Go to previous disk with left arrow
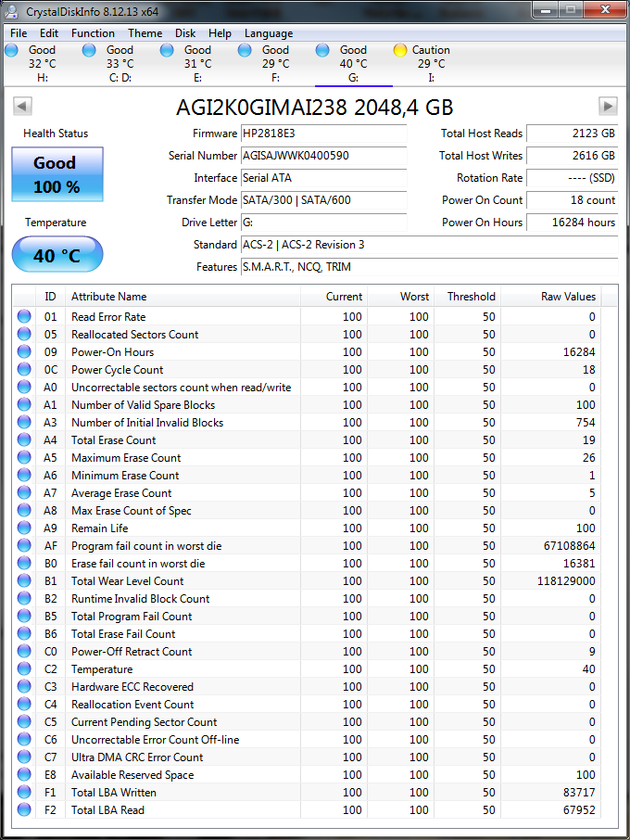 22,106
